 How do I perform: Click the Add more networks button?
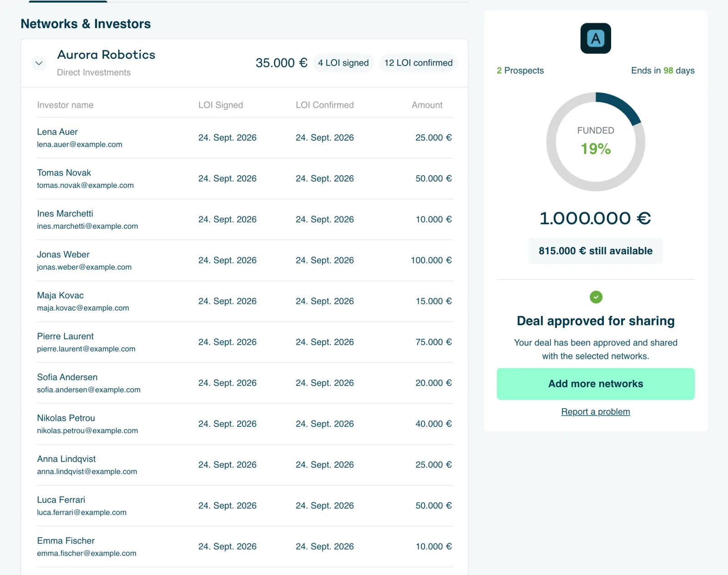pos(596,384)
